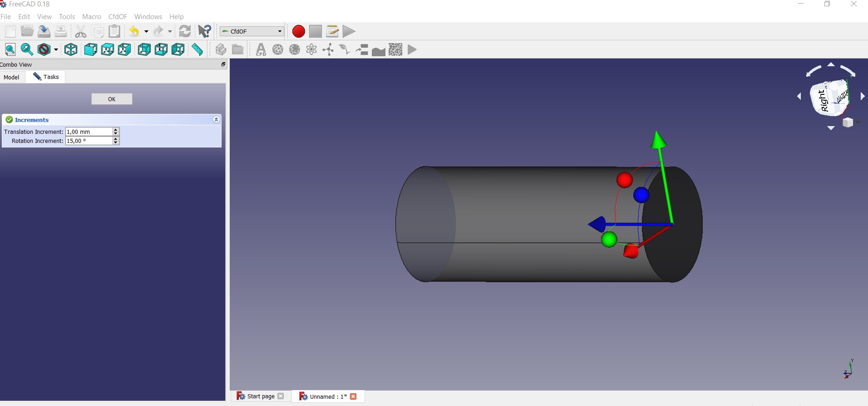868x406 pixels.
Task: Select the measure distance ruler tool
Action: (x=197, y=49)
